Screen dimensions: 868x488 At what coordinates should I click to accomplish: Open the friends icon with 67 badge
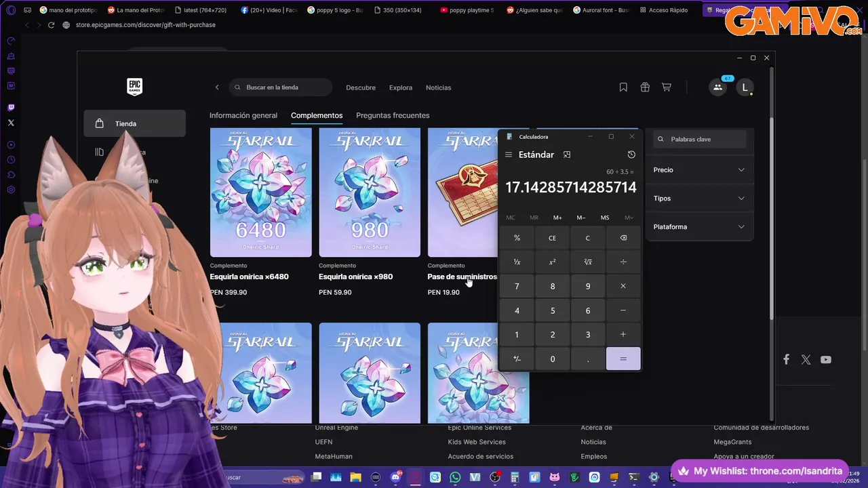(717, 87)
